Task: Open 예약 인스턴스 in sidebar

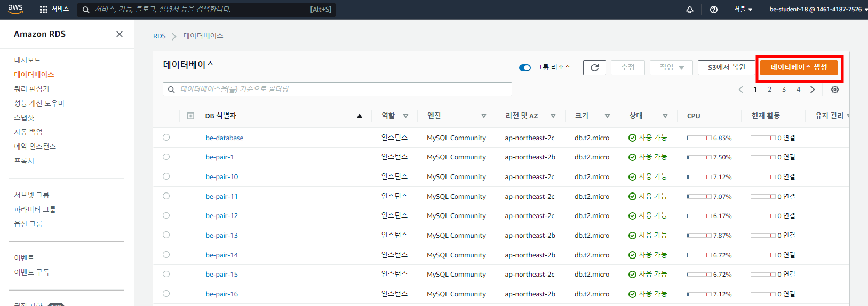Action: (35, 147)
